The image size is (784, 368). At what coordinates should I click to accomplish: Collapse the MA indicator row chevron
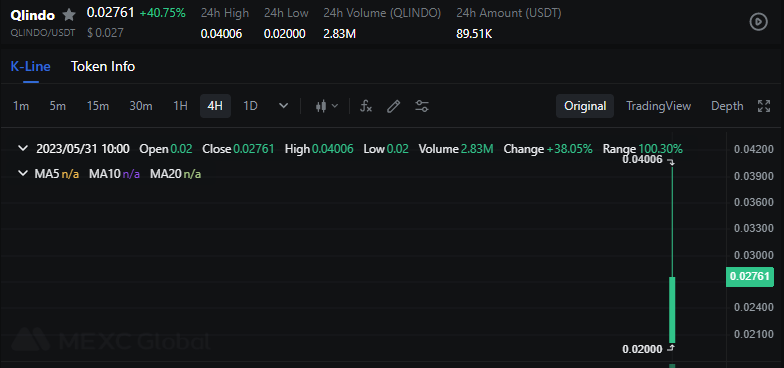22,174
